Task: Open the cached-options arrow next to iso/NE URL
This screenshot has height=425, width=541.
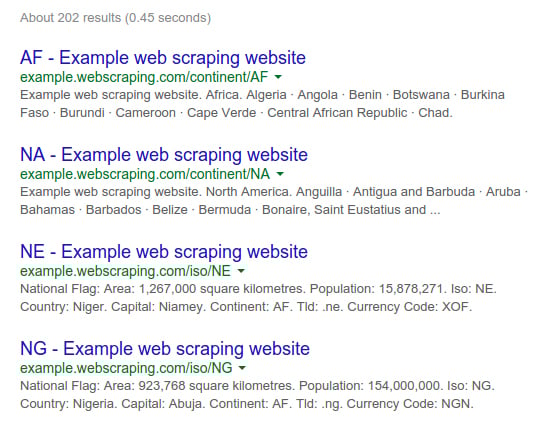Action: (x=241, y=271)
